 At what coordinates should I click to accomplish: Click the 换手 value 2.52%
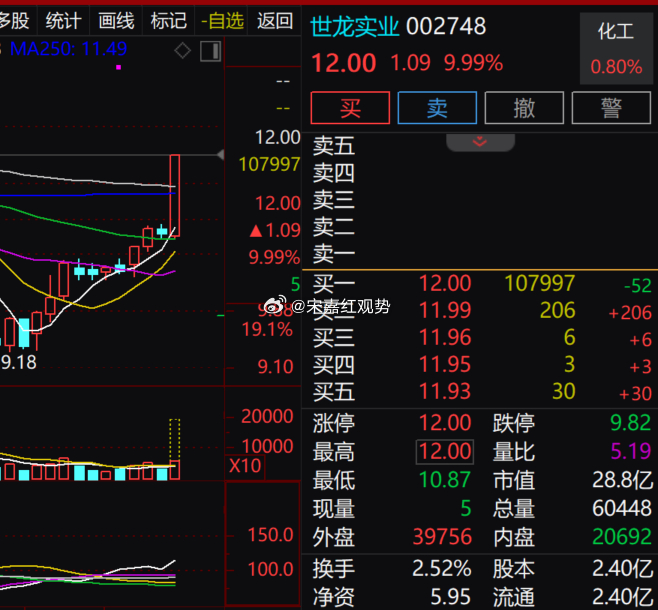[x=442, y=569]
